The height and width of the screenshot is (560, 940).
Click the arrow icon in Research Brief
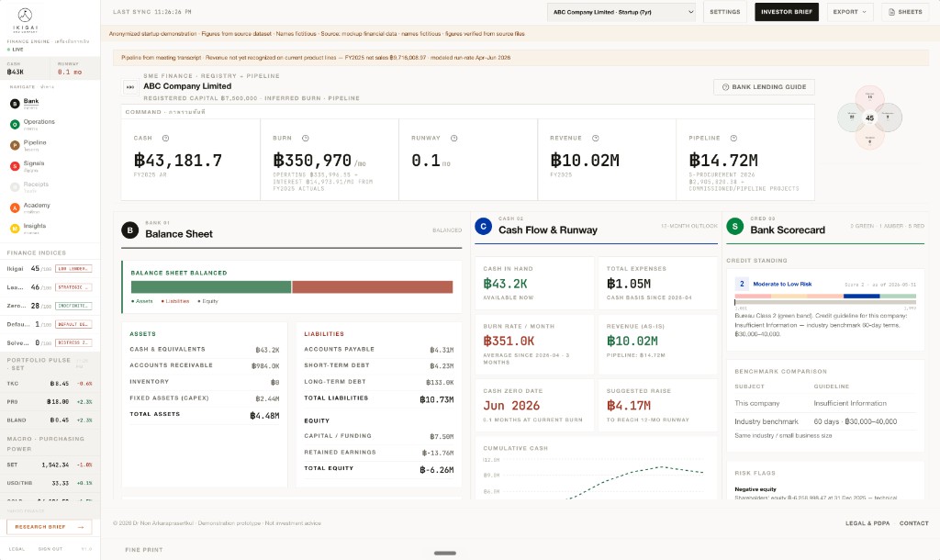(81, 527)
